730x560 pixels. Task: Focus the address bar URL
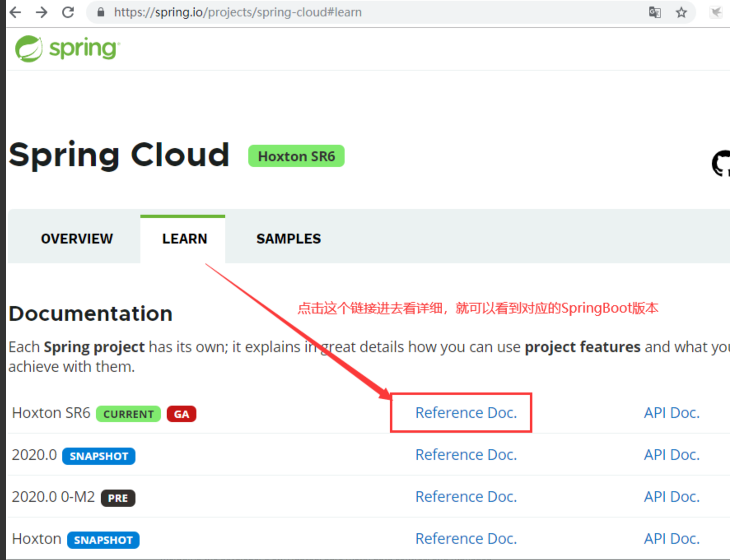coord(238,12)
